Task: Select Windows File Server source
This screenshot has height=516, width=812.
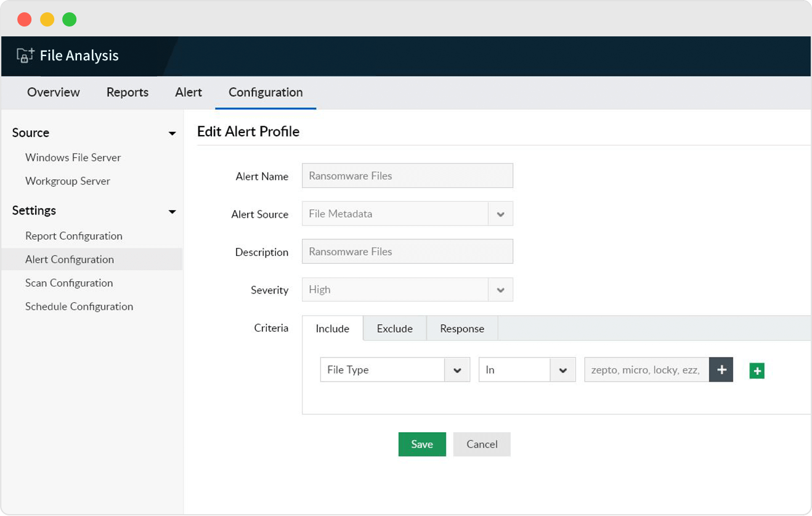Action: pos(73,158)
